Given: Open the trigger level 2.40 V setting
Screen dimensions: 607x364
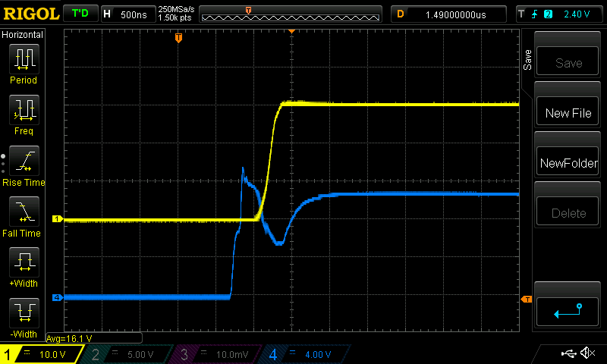Looking at the screenshot, I should click(x=559, y=14).
